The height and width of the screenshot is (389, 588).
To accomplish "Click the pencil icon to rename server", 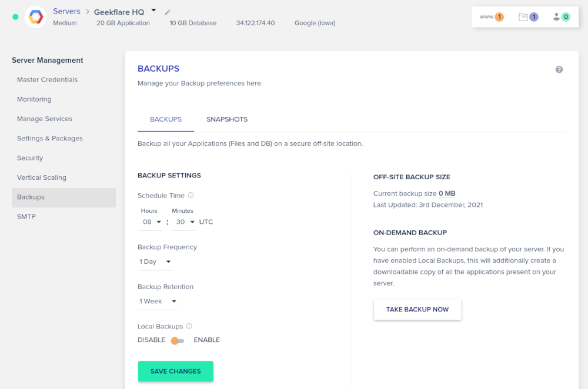I will [168, 12].
